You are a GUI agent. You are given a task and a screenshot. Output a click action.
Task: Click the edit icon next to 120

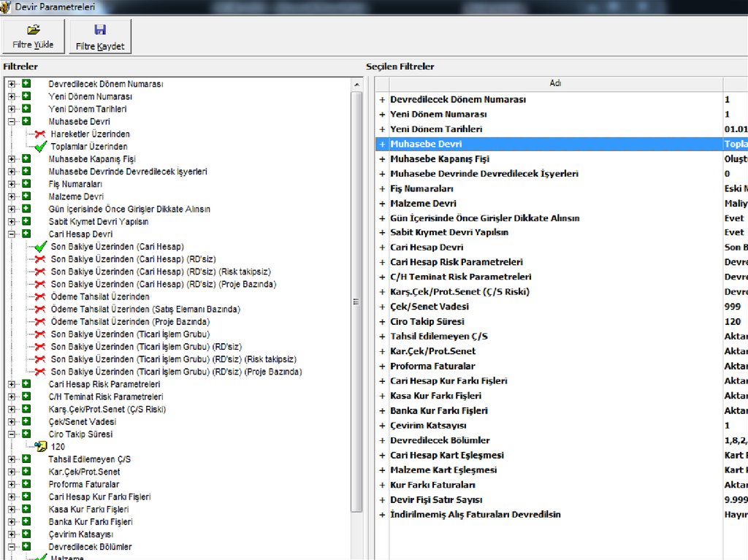41,446
